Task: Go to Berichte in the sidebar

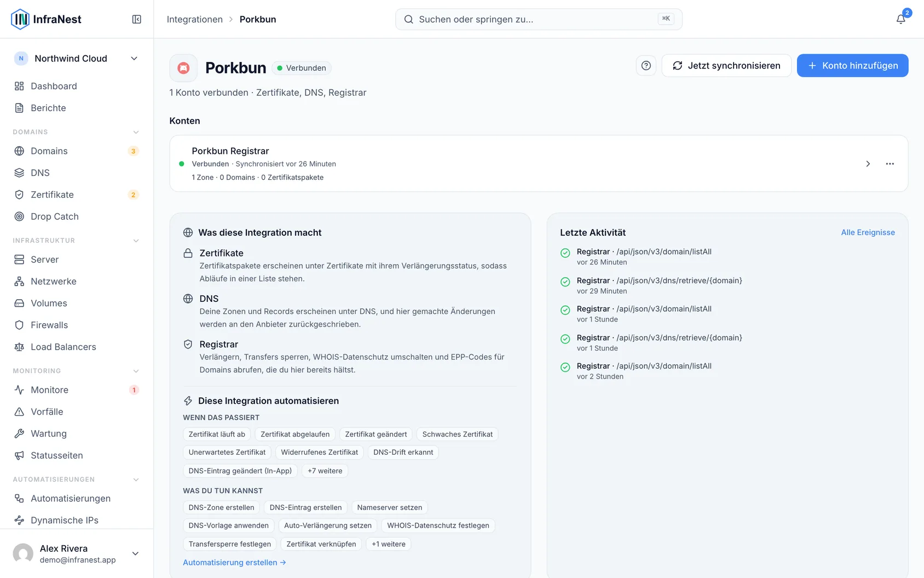Action: click(x=76, y=108)
